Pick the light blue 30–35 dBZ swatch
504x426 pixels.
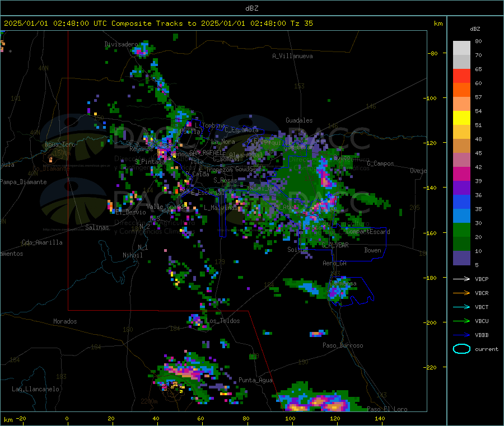coord(461,216)
